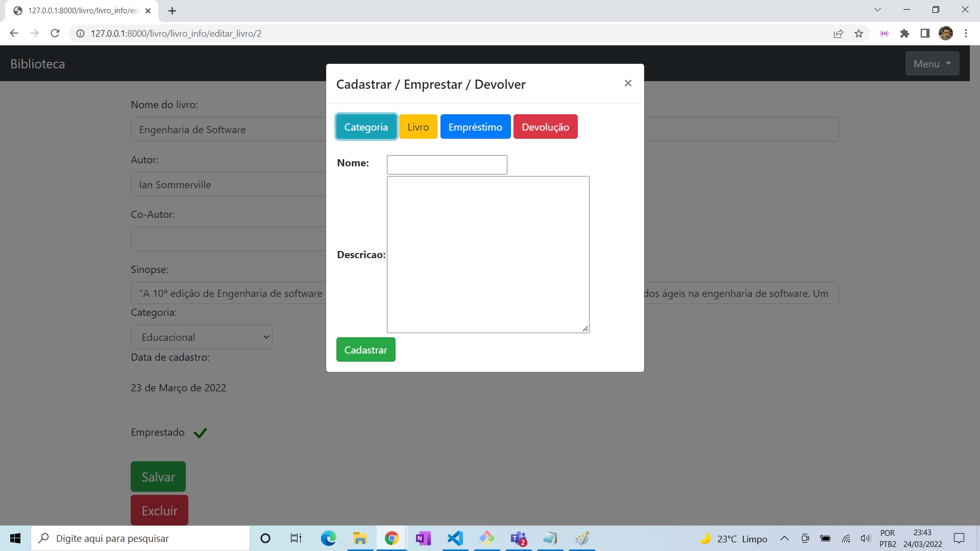Switch to the Empréstimo mode button
Screen dimensions: 980x551
475,127
